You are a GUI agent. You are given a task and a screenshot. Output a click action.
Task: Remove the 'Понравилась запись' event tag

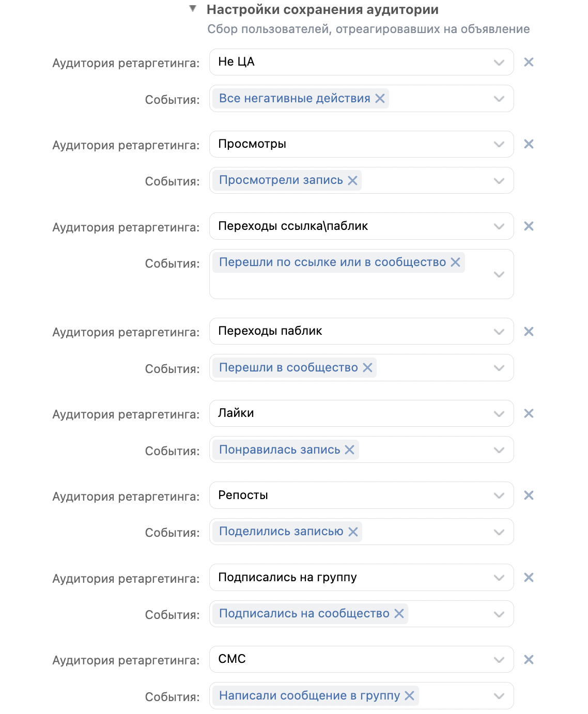pos(349,449)
